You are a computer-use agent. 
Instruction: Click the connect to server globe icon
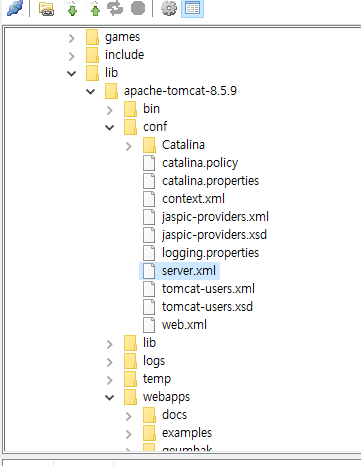point(15,8)
